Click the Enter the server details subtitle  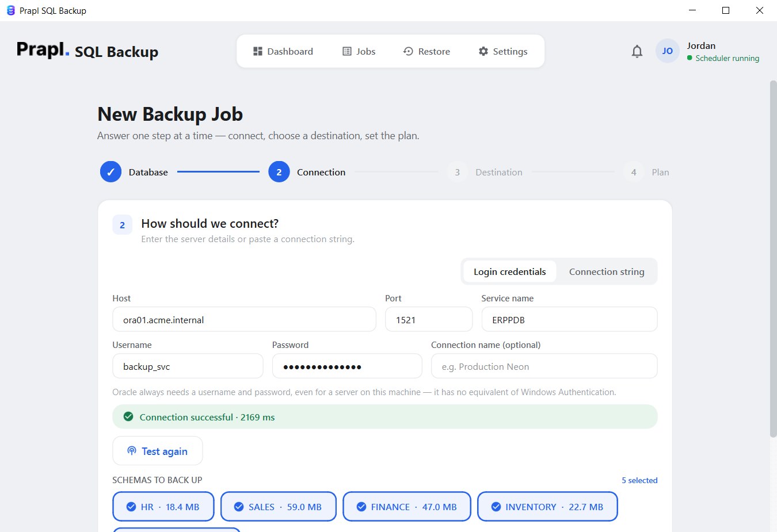[247, 239]
